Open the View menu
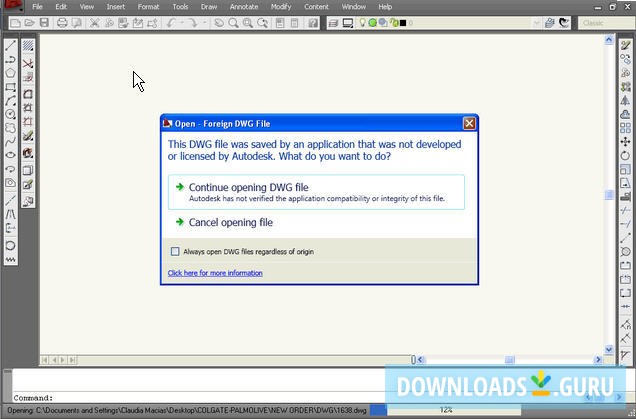 click(x=87, y=7)
